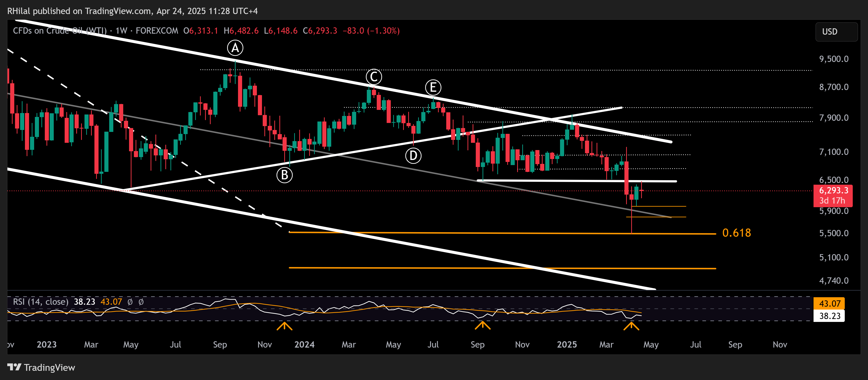The height and width of the screenshot is (380, 868).
Task: Select the circled letter E marker
Action: coord(433,87)
